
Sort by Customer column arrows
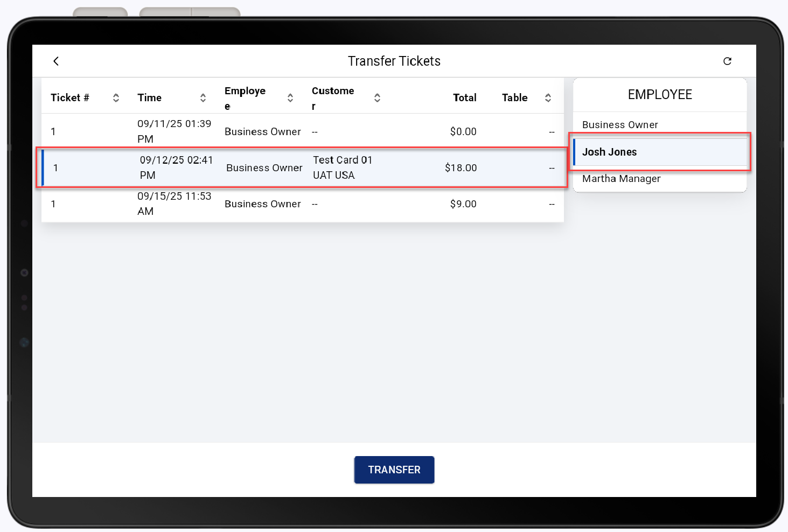(x=377, y=97)
